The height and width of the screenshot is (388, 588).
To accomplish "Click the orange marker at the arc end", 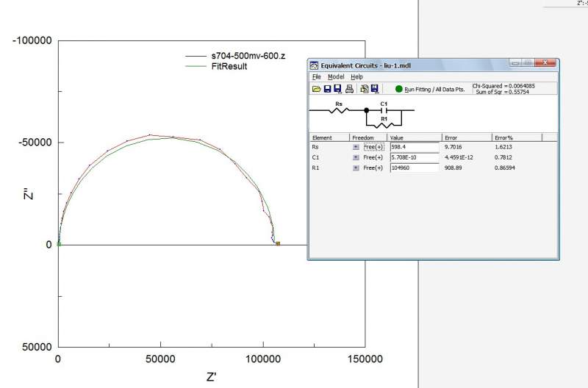I will click(x=278, y=244).
